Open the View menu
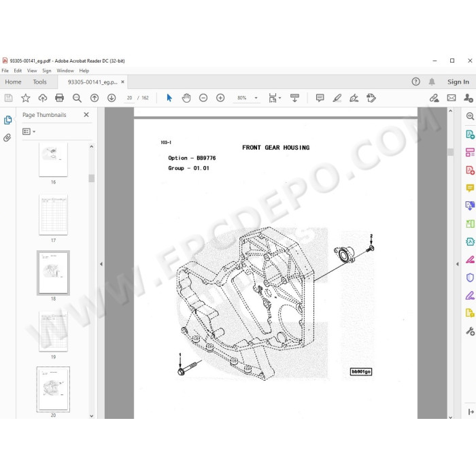Screen dimensions: 476x476 click(x=32, y=71)
